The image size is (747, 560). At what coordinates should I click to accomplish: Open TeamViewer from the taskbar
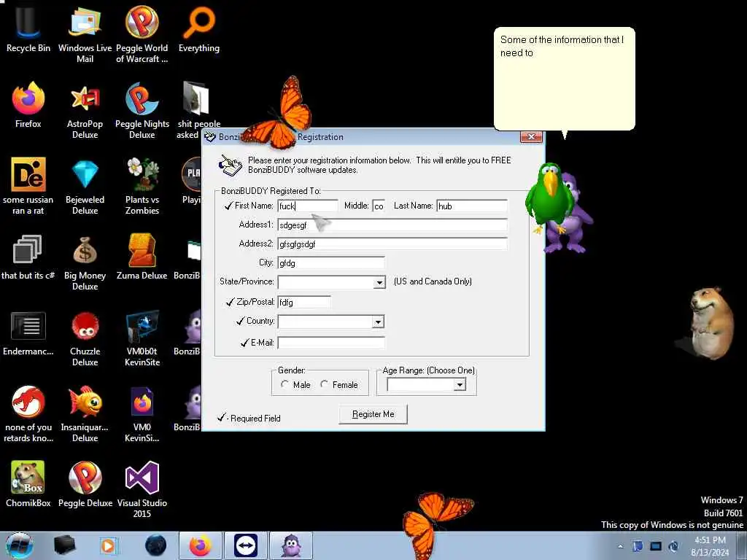(246, 545)
